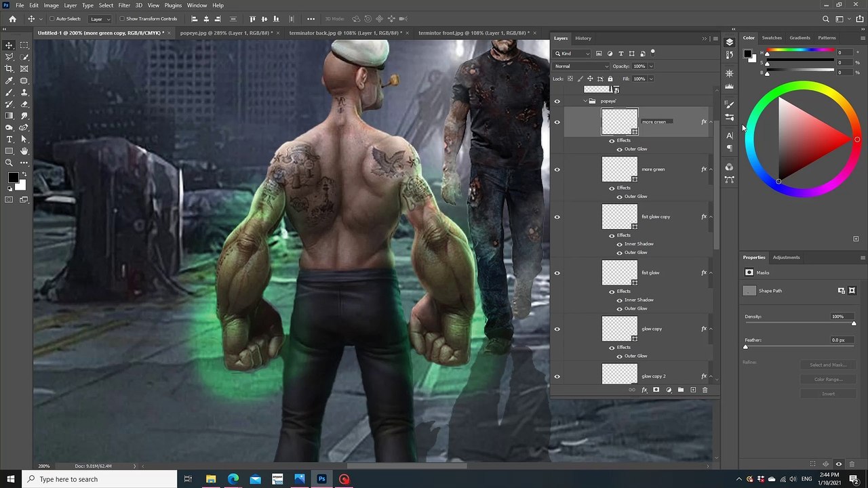
Task: Adjust the mask Density slider handle
Action: pos(854,323)
